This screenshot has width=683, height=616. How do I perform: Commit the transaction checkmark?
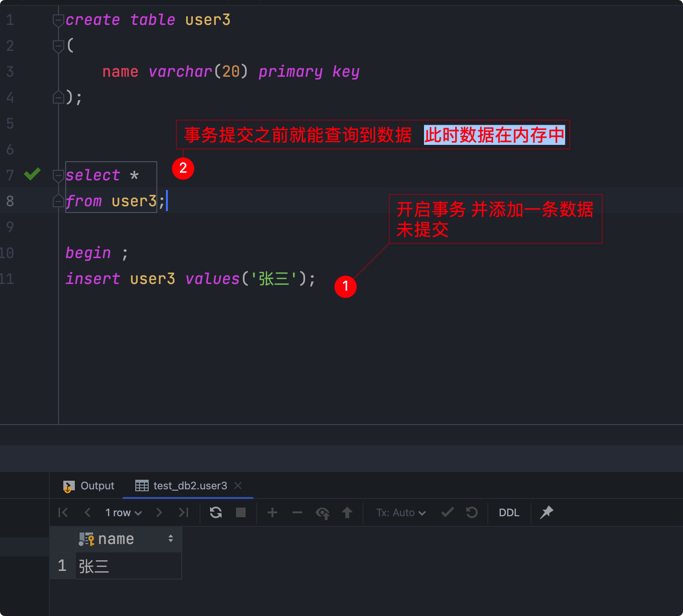[447, 512]
